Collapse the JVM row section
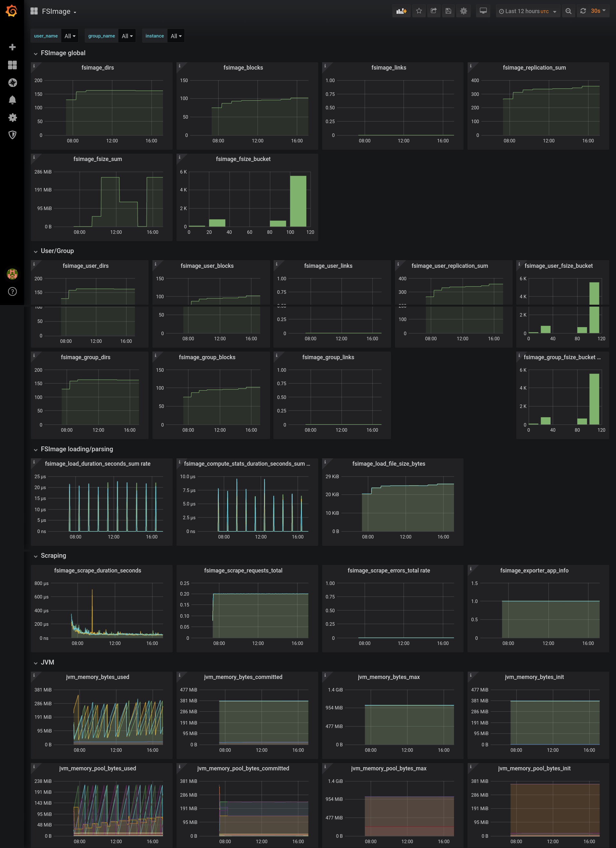 coord(47,662)
